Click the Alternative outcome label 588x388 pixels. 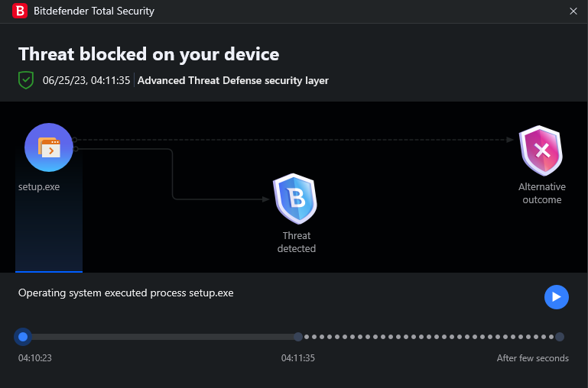(x=542, y=193)
